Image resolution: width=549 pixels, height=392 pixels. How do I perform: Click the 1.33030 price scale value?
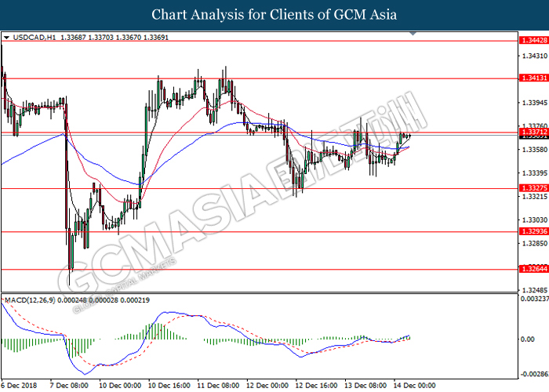534,220
